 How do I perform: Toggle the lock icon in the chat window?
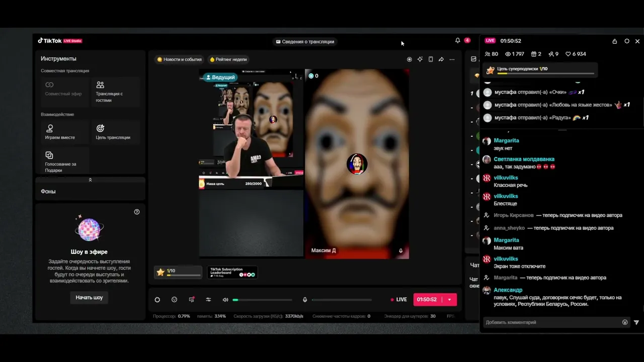614,41
